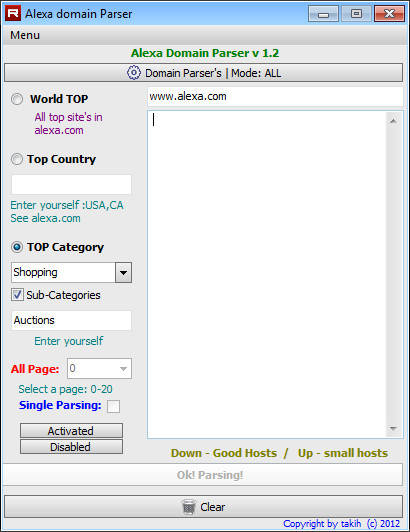Click the 'Up - small hosts' label
The height and width of the screenshot is (532, 410).
click(343, 453)
